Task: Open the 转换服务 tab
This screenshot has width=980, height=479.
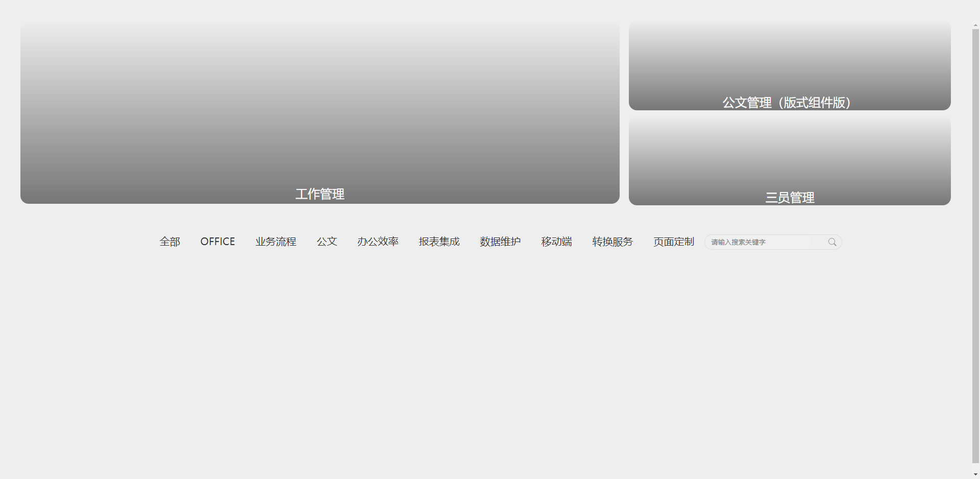Action: coord(612,242)
